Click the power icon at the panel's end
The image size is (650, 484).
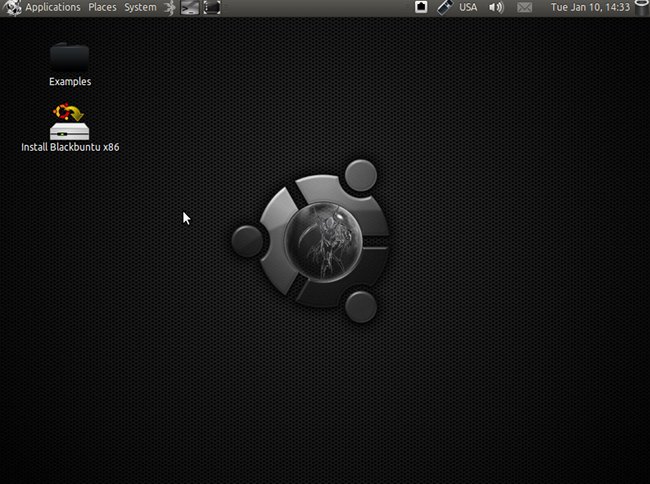coord(642,7)
